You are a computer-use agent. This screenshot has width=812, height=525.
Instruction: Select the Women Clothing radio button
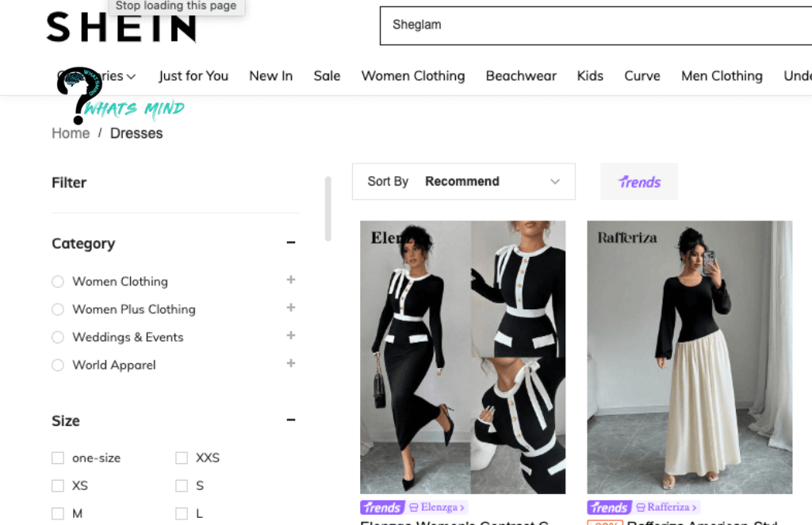coord(57,282)
